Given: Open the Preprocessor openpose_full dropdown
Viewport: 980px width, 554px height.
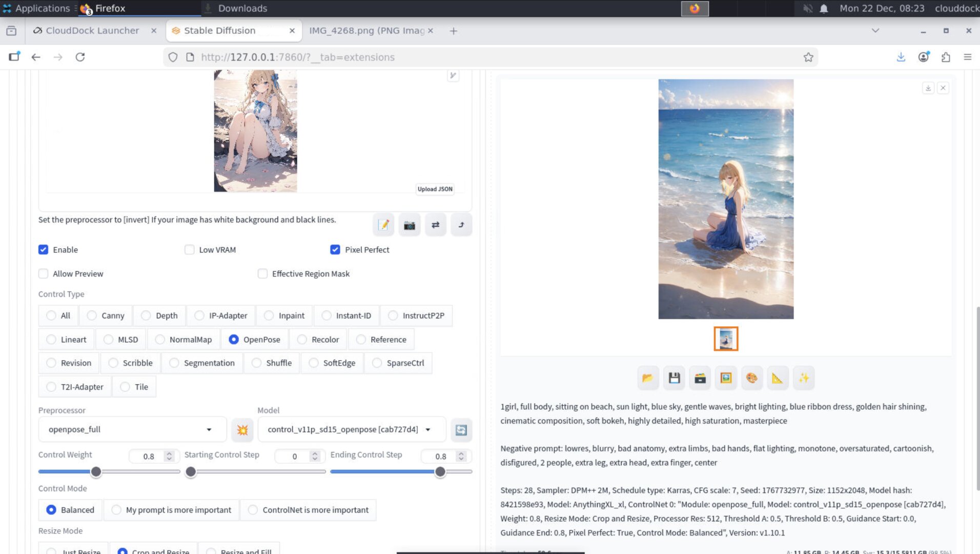Looking at the screenshot, I should click(132, 430).
